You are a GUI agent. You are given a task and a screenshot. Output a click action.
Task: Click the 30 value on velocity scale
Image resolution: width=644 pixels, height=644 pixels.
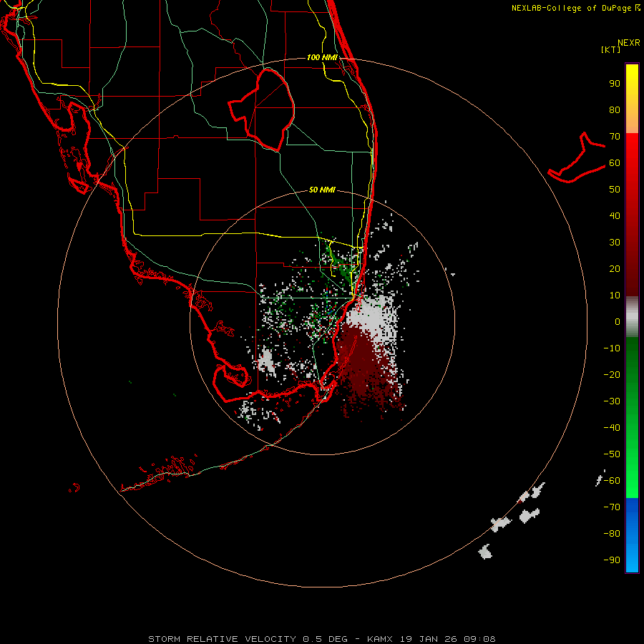click(x=615, y=243)
